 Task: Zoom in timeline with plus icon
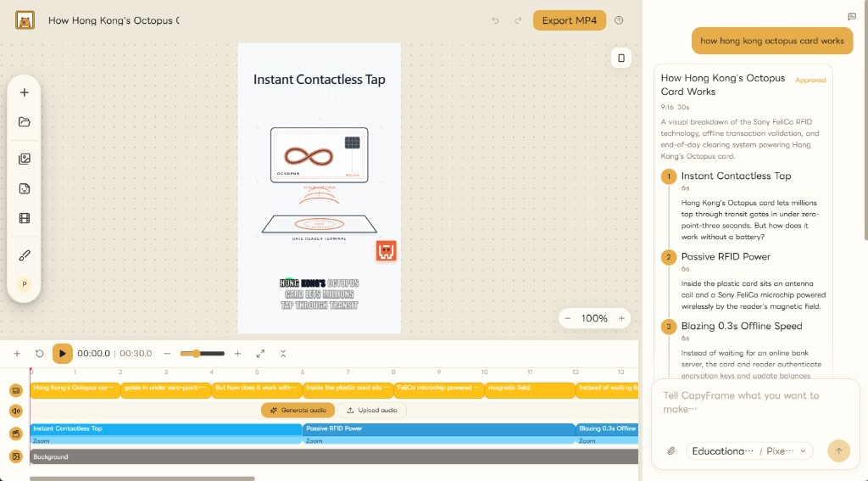pos(237,354)
